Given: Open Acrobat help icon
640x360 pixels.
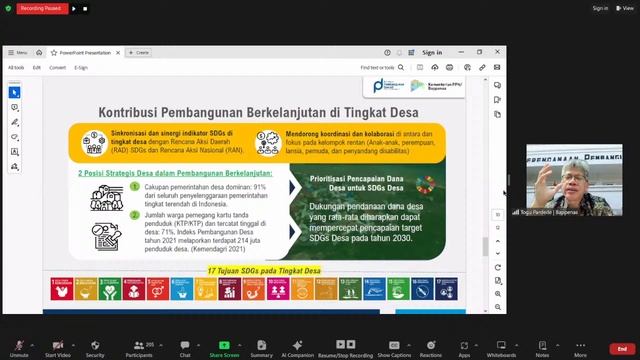Looking at the screenshot, I should click(387, 53).
